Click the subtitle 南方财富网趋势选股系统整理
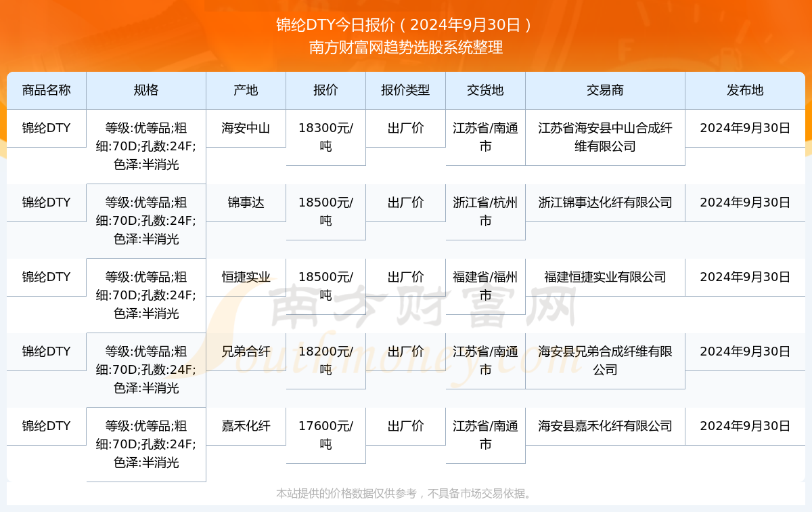 click(406, 47)
